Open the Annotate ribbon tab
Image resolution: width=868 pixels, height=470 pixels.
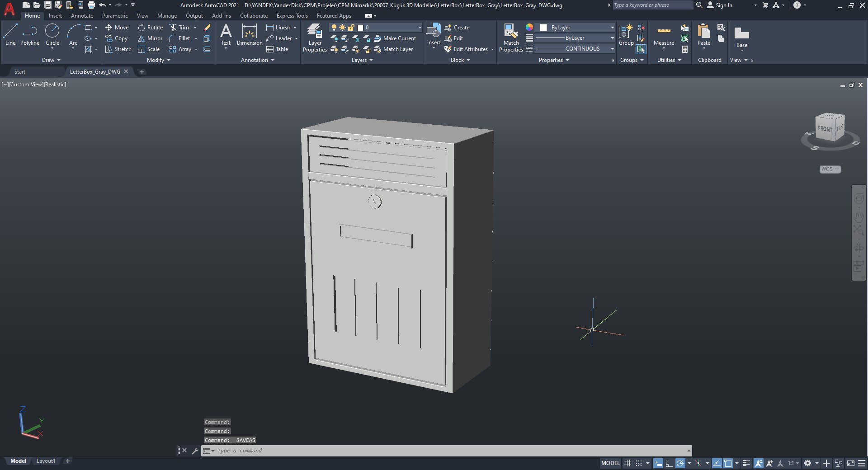point(82,16)
